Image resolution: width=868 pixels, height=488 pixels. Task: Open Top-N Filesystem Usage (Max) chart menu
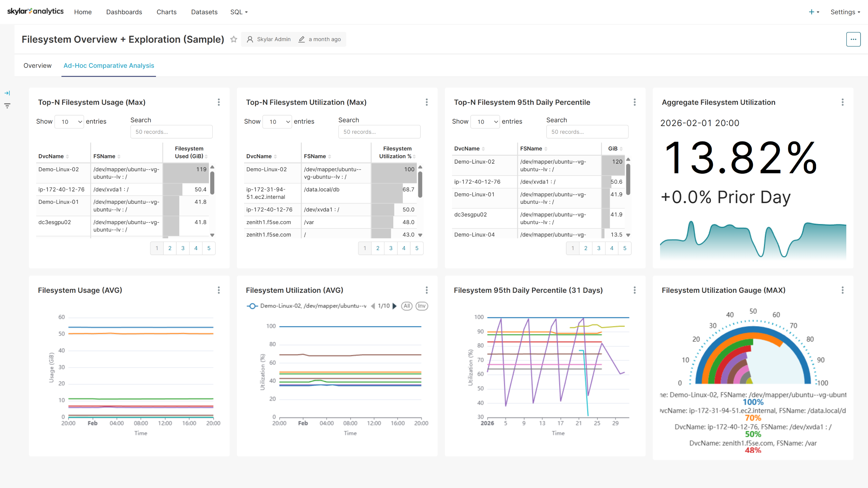coord(219,102)
